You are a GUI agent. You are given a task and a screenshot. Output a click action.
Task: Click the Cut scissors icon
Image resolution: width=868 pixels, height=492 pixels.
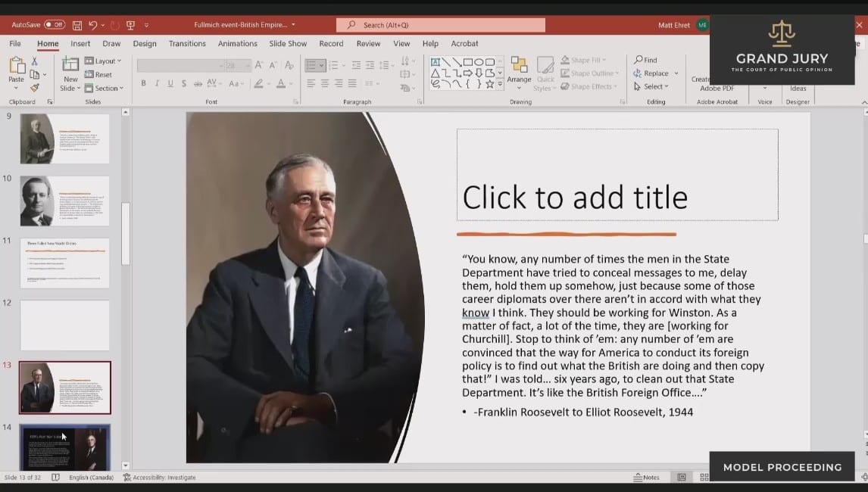pos(34,61)
